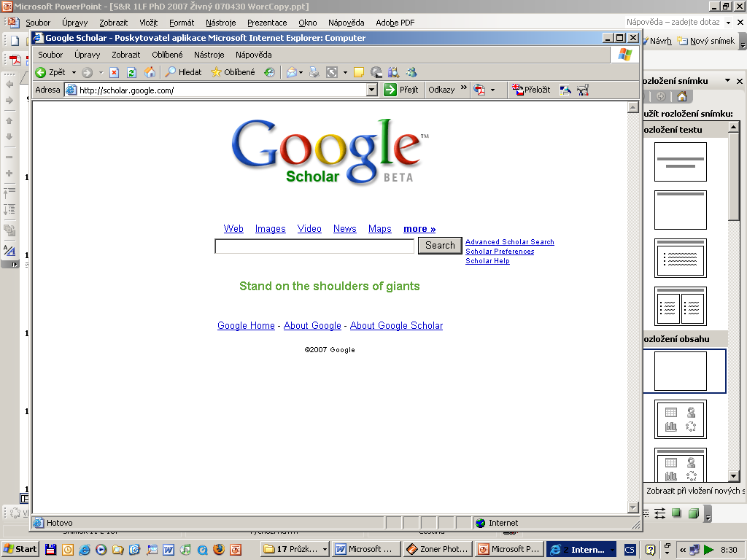Viewport: 747px width, 560px height.
Task: Expand hidden tray icons with the chevron
Action: pyautogui.click(x=682, y=550)
